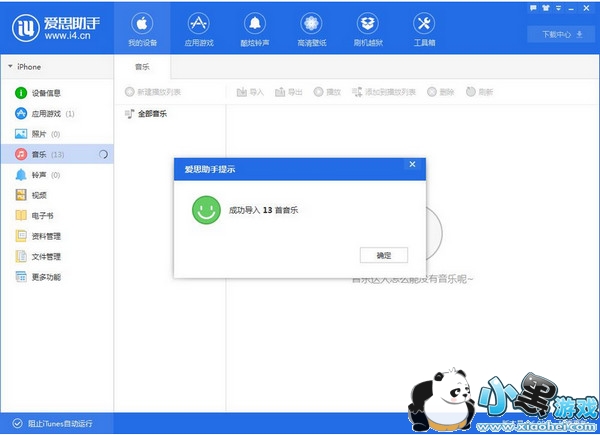Select 电子书 ebooks in sidebar

(57, 215)
